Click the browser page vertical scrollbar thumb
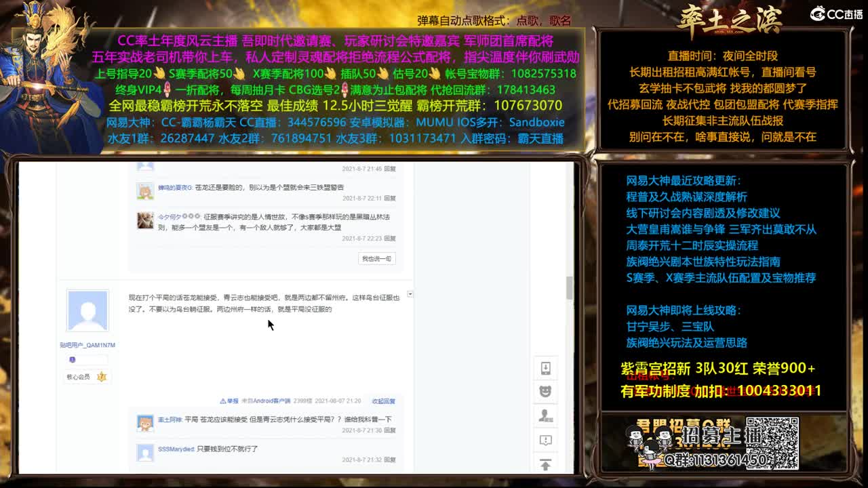 click(x=570, y=287)
